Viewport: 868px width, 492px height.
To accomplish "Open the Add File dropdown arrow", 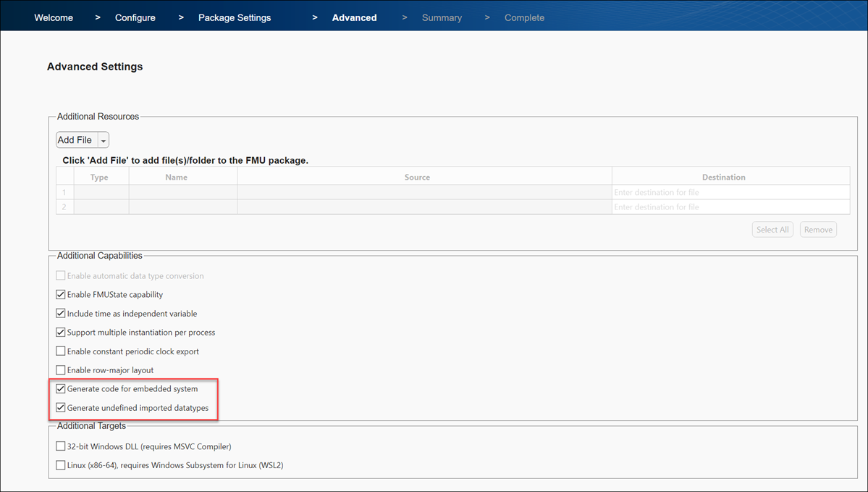I will pyautogui.click(x=103, y=139).
